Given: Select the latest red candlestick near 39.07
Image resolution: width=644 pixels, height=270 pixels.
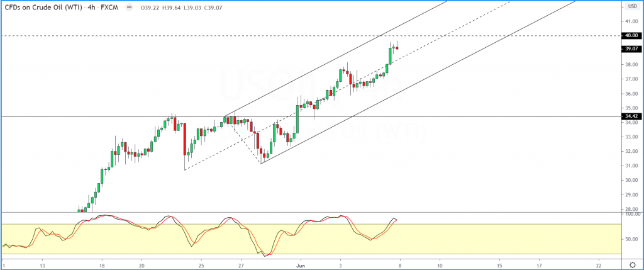Looking at the screenshot, I should 397,48.
